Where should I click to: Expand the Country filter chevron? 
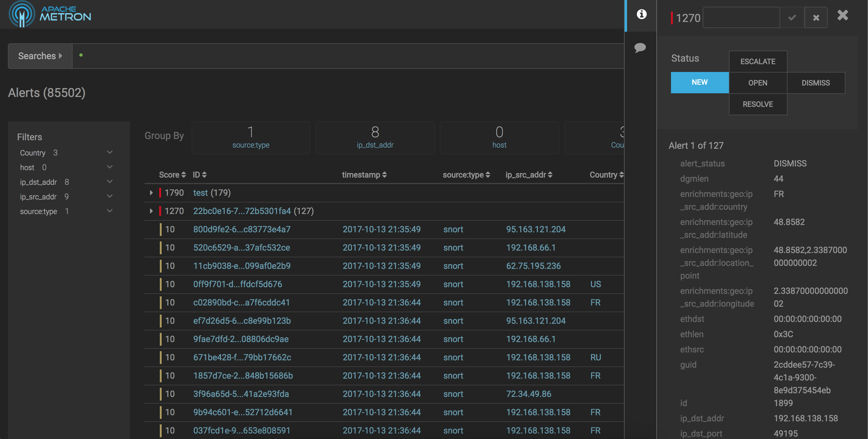[109, 153]
